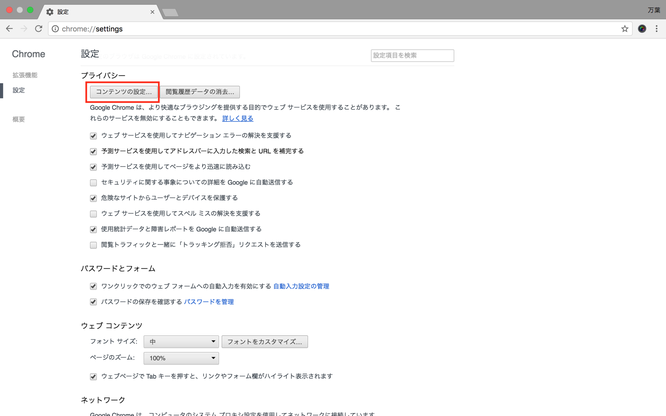Viewport: 666px width, 416px height.
Task: Click the round extension icon in toolbar
Action: tap(642, 29)
